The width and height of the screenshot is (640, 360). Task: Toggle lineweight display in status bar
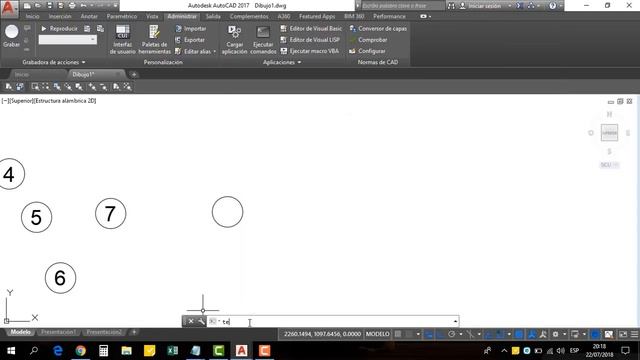[518, 334]
